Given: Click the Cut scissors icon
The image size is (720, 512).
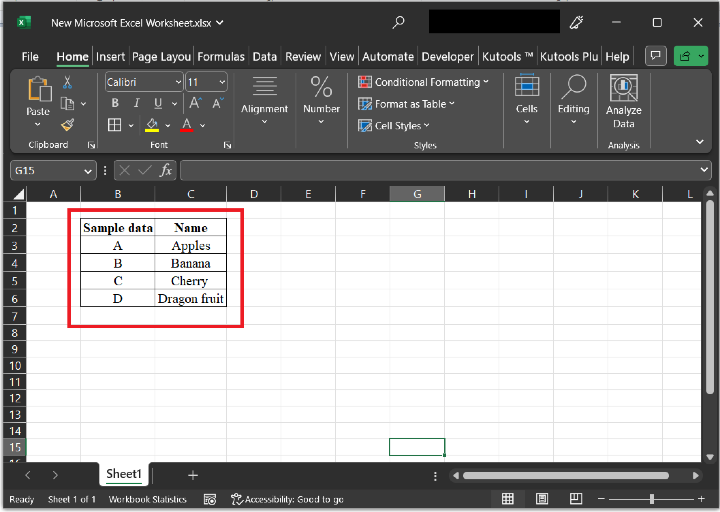Looking at the screenshot, I should point(67,83).
